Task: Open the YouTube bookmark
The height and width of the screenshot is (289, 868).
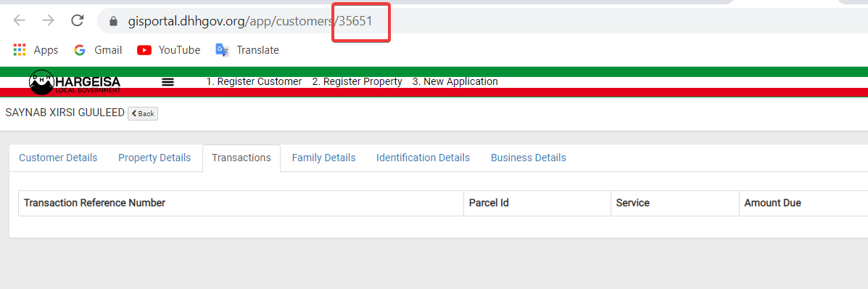Action: [168, 50]
